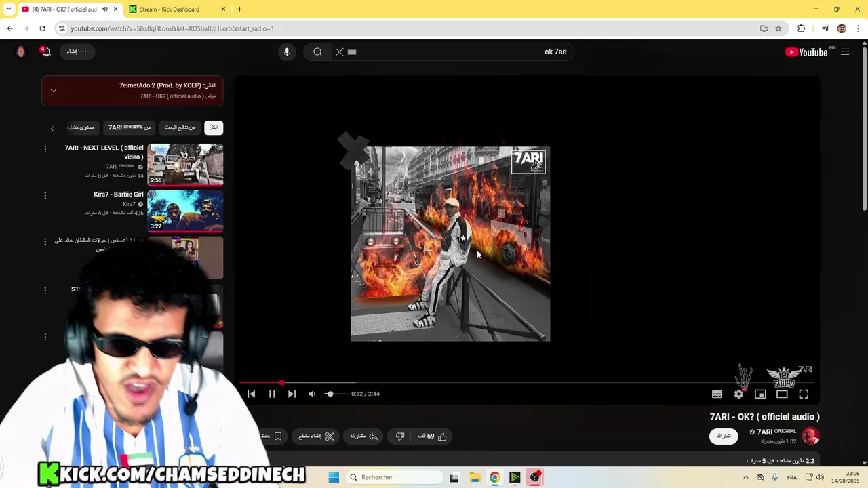Reload the page
This screenshot has height=488, width=868.
[42, 28]
